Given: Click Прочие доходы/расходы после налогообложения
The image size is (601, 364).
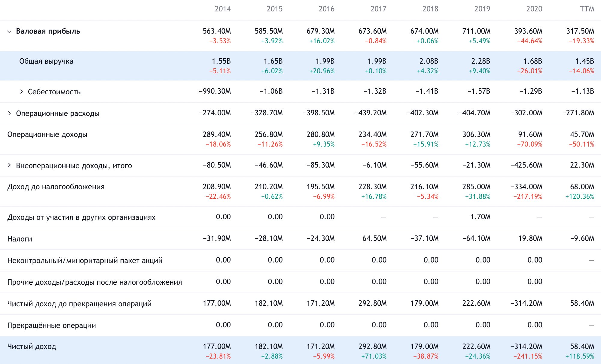Looking at the screenshot, I should pos(95,282).
